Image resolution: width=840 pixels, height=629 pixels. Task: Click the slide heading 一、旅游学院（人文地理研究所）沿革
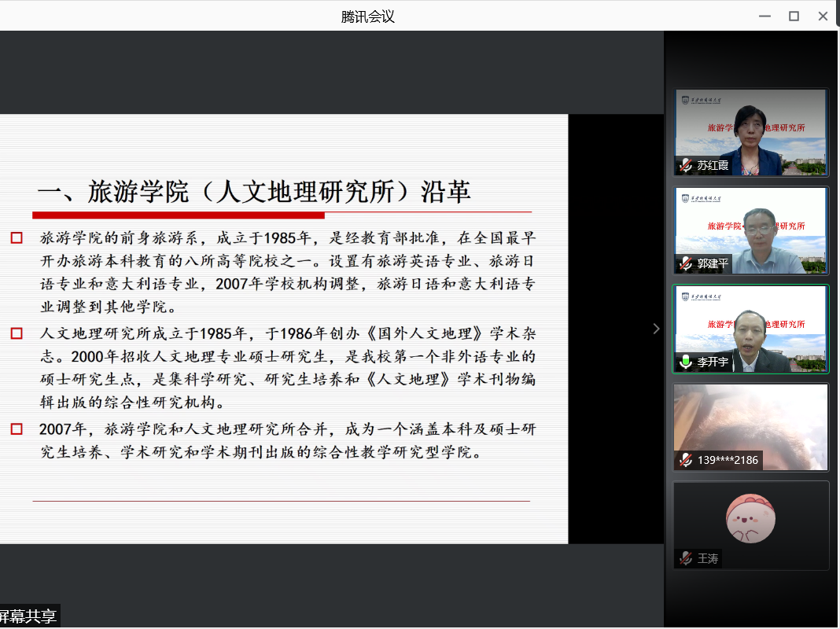(254, 192)
